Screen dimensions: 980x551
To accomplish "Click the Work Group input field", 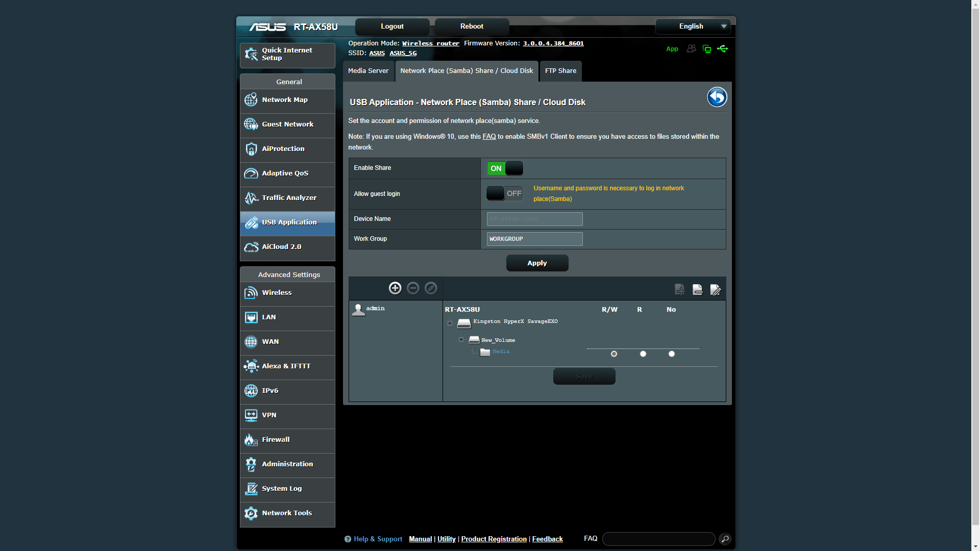I will click(x=534, y=239).
